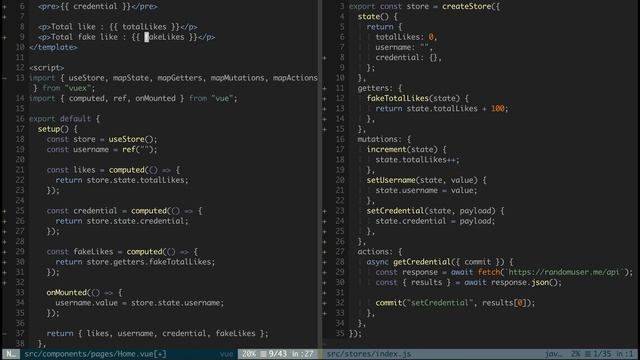Click 'setCredential(state, payload)' mutation
The height and width of the screenshot is (360, 640).
[x=431, y=211]
